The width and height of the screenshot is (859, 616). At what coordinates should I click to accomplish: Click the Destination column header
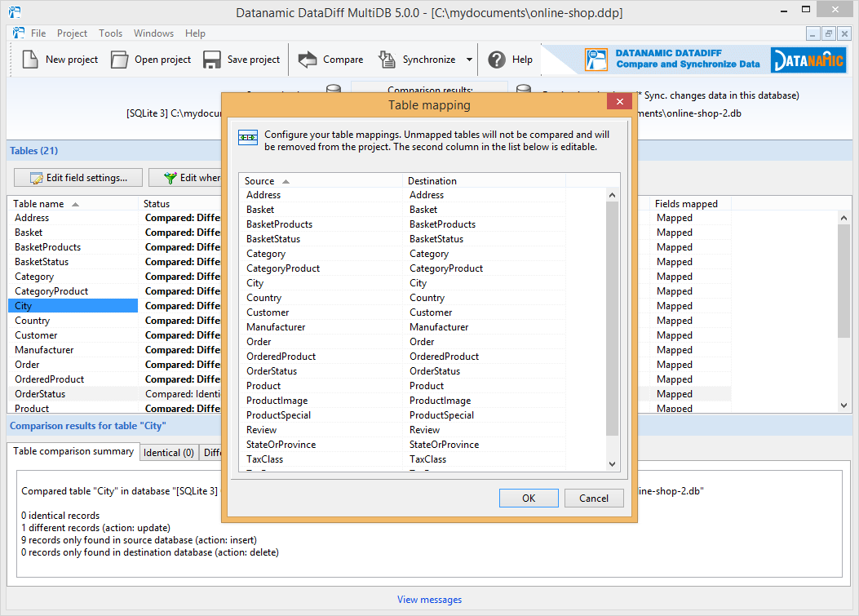(x=483, y=181)
